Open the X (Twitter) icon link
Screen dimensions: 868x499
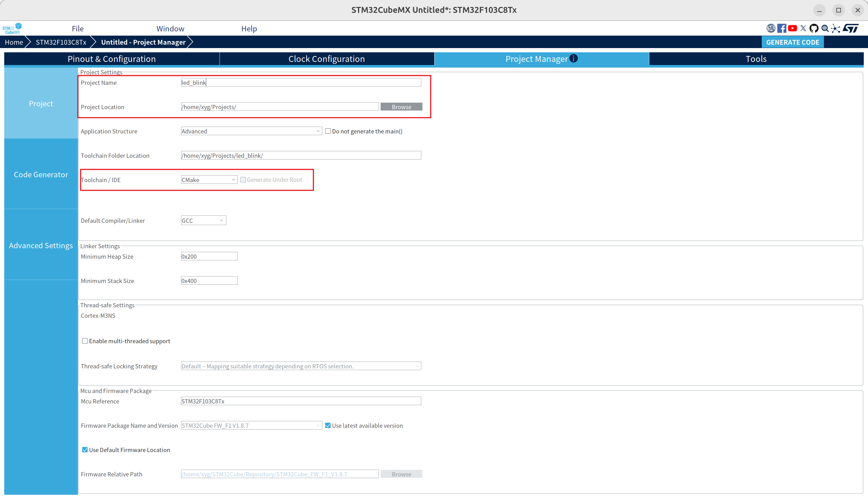point(803,29)
